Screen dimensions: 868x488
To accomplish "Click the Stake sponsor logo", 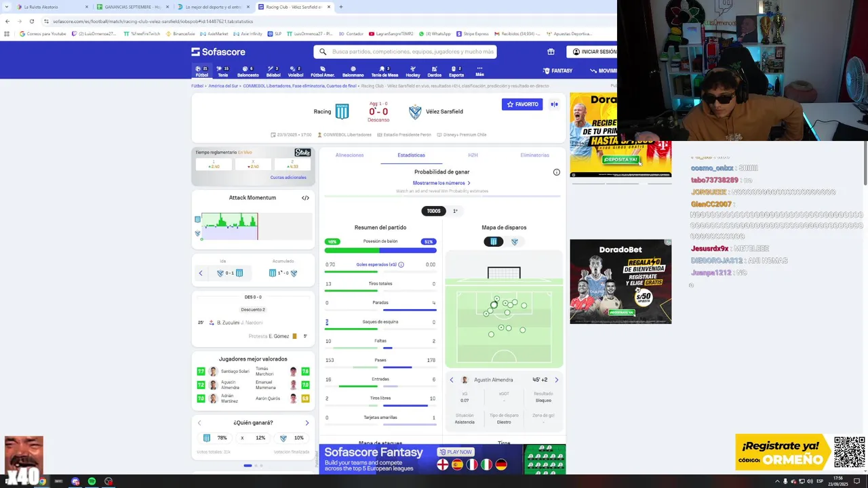I will click(x=302, y=152).
